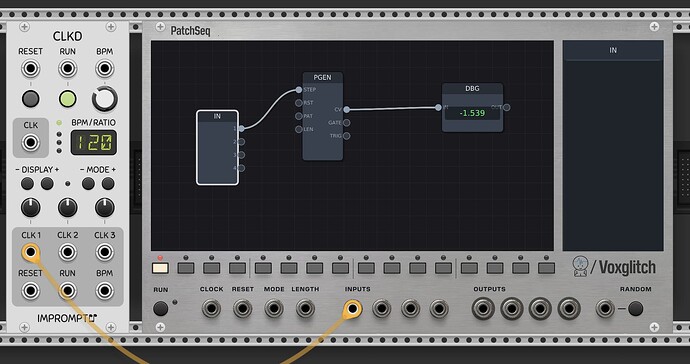Image resolution: width=690 pixels, height=364 pixels.
Task: Toggle the ninth step button
Action: (366, 268)
